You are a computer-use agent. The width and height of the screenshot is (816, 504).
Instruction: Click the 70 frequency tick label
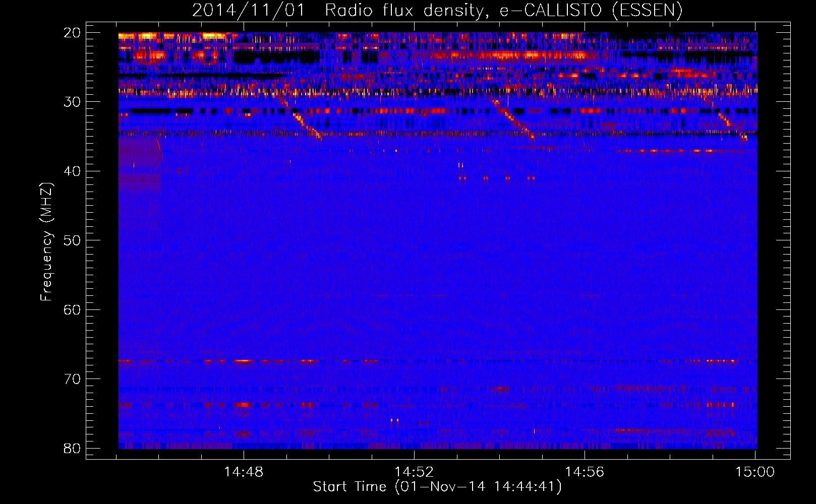coord(72,379)
